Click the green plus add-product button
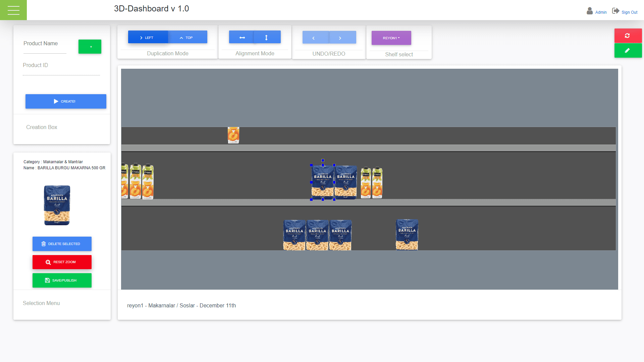Screen dimensions: 644x362 pyautogui.click(x=90, y=47)
